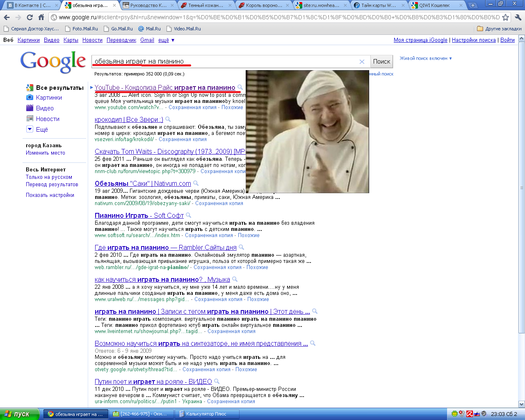Go back with the browser back arrow
The image size is (525, 420).
pyautogui.click(x=7, y=17)
